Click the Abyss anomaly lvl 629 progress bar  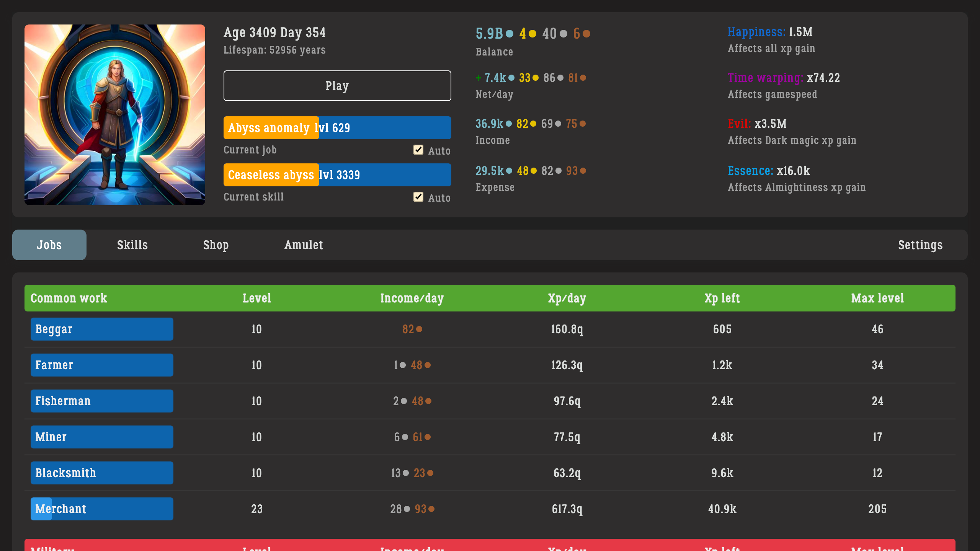[x=337, y=127]
